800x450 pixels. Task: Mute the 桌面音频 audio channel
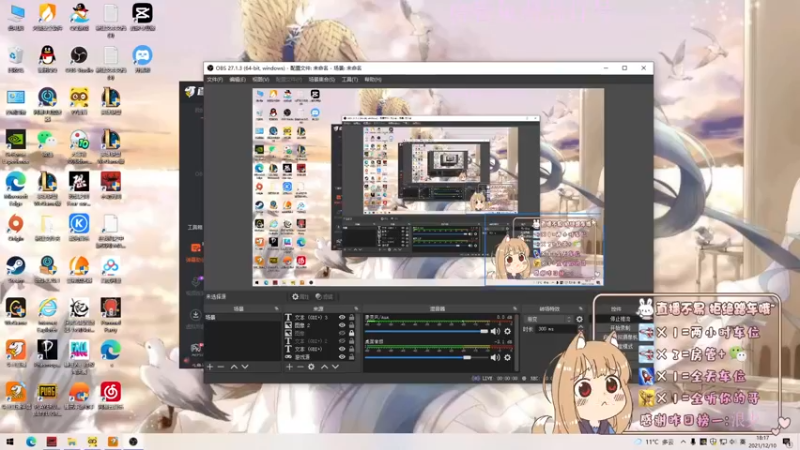(x=495, y=358)
